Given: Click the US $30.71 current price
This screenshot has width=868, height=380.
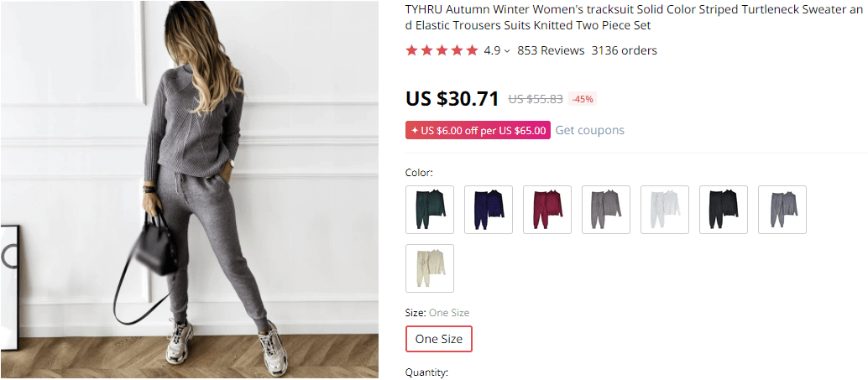Looking at the screenshot, I should pos(452,98).
